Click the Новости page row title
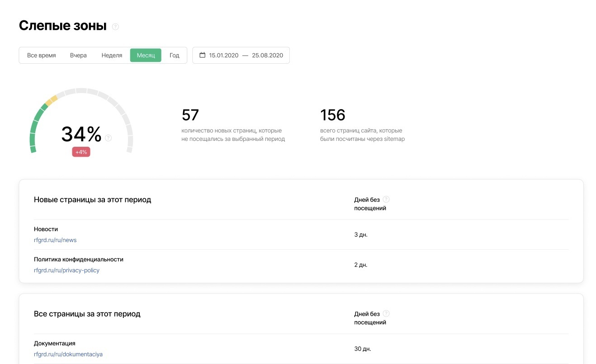 46,229
